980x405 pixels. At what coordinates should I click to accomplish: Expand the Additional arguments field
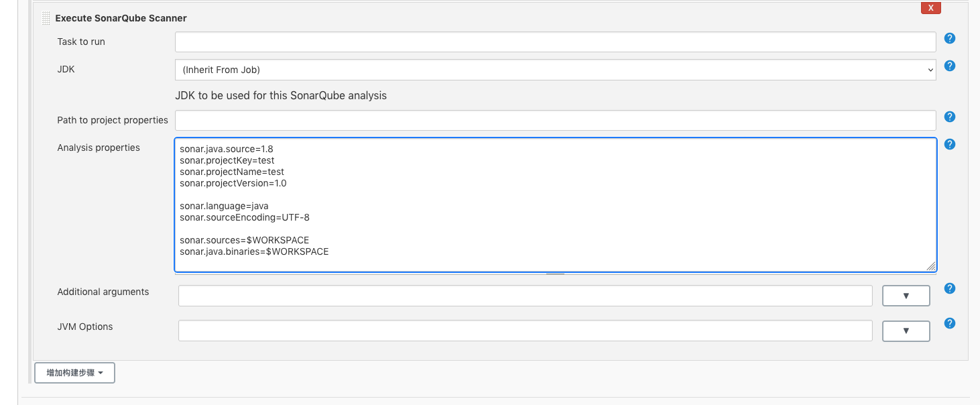[906, 296]
